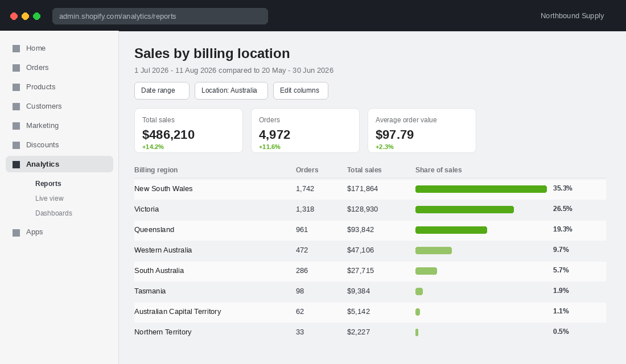Sort by the Orders column header
This screenshot has width=626, height=364.
[307, 170]
